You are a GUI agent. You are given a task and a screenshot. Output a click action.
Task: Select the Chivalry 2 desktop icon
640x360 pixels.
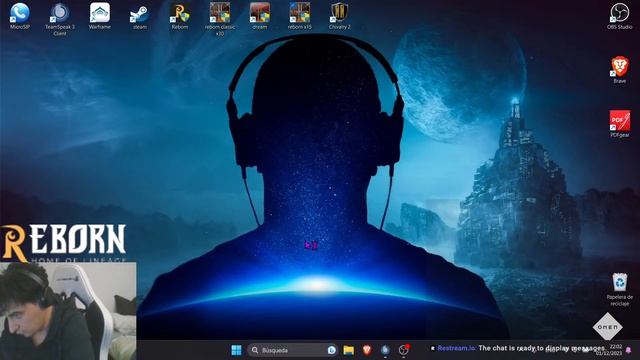pyautogui.click(x=340, y=16)
